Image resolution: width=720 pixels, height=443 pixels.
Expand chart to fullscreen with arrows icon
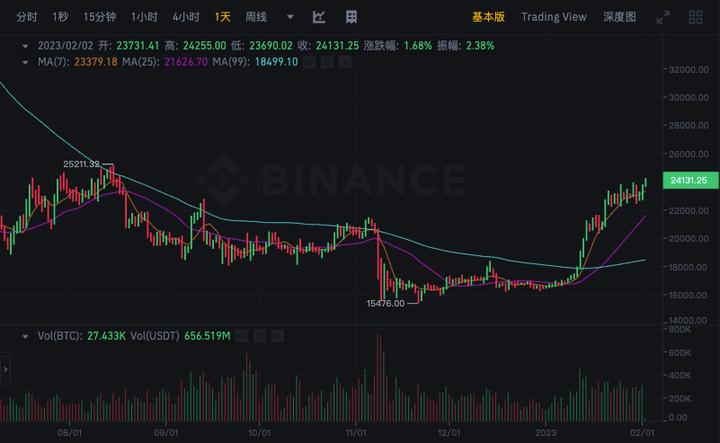pos(663,17)
